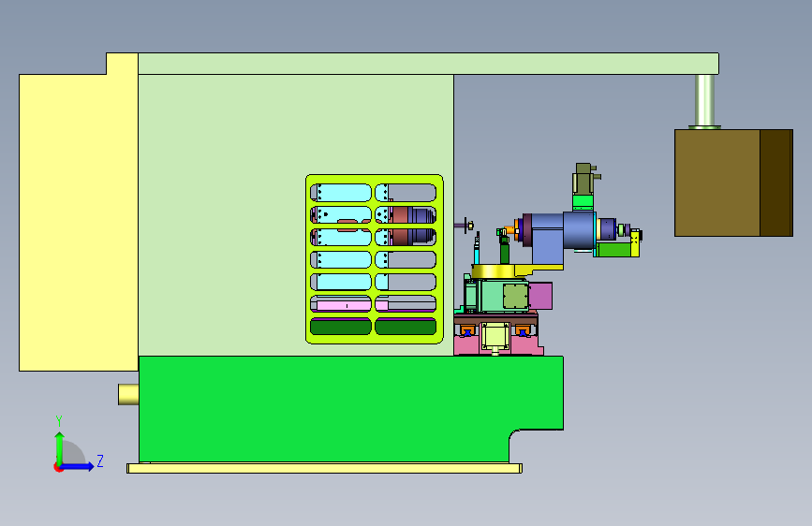The width and height of the screenshot is (812, 526).
Task: Click the Z axis label on the triad
Action: (100, 460)
